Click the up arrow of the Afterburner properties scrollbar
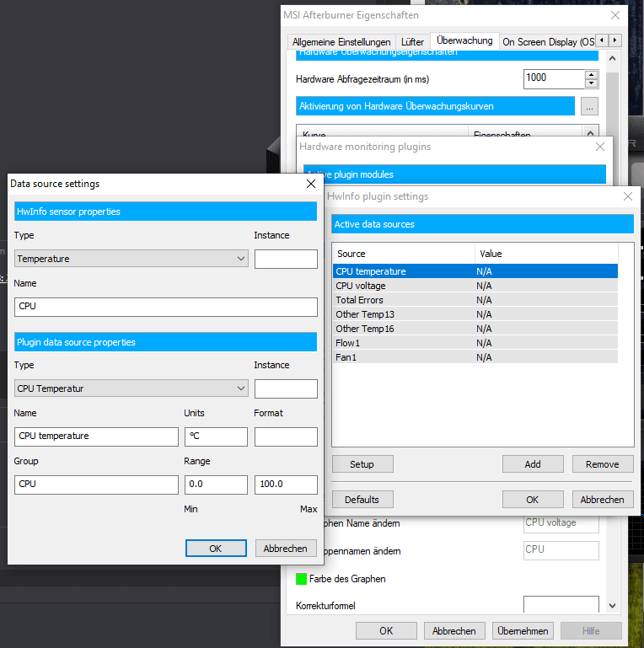Image resolution: width=644 pixels, height=648 pixels. pyautogui.click(x=613, y=59)
